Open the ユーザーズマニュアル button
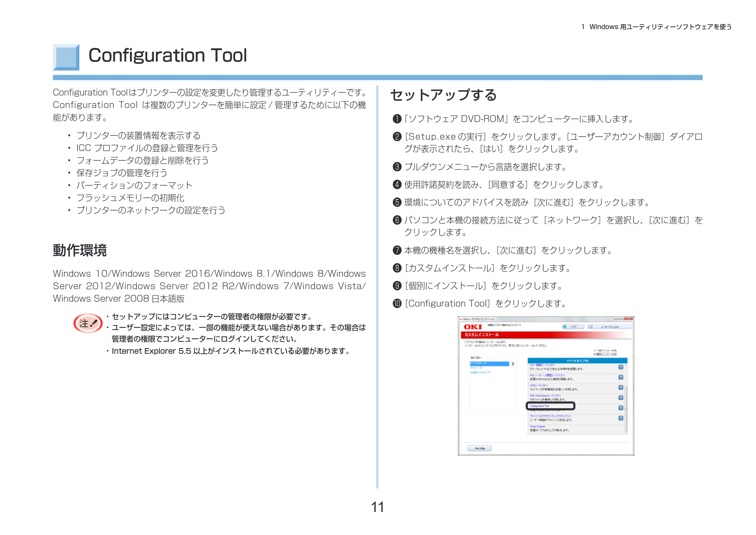The height and width of the screenshot is (535, 756). pyautogui.click(x=609, y=327)
